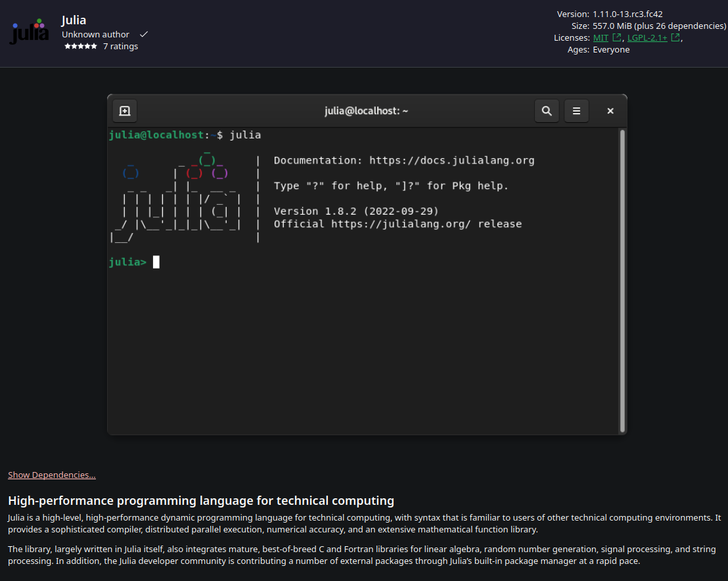The width and height of the screenshot is (728, 581).
Task: Click the 'Everyone' age rating value
Action: click(611, 50)
